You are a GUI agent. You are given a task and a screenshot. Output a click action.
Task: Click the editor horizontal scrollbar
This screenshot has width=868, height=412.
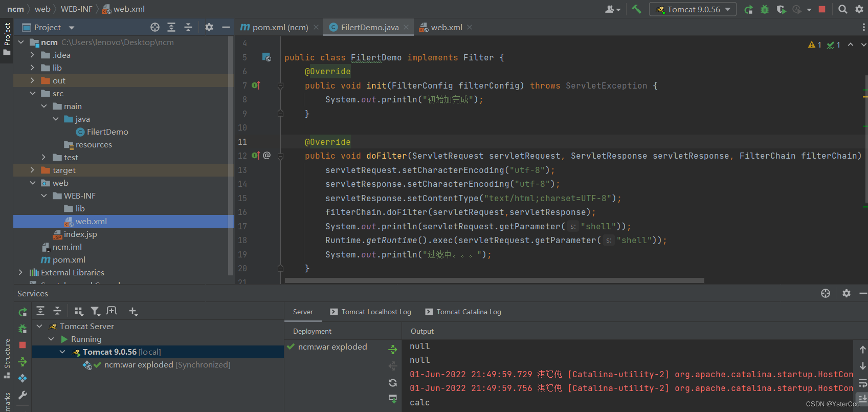pyautogui.click(x=494, y=280)
